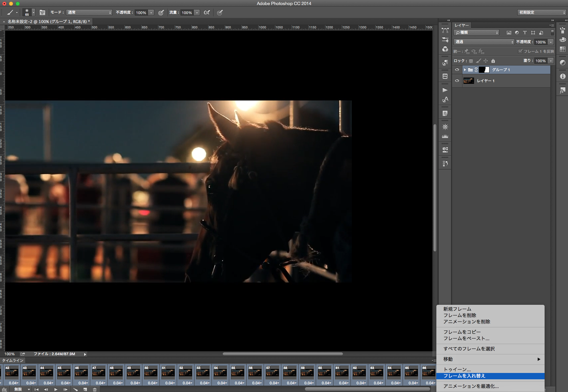This screenshot has width=568, height=392.
Task: Toggle unify layer visibility button
Action: pos(474,51)
